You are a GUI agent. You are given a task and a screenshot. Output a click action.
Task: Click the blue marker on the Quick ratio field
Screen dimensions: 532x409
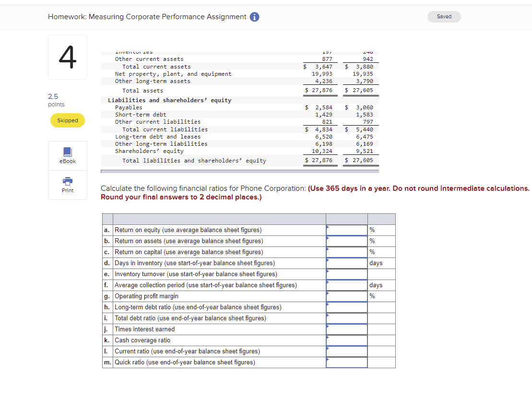328,360
